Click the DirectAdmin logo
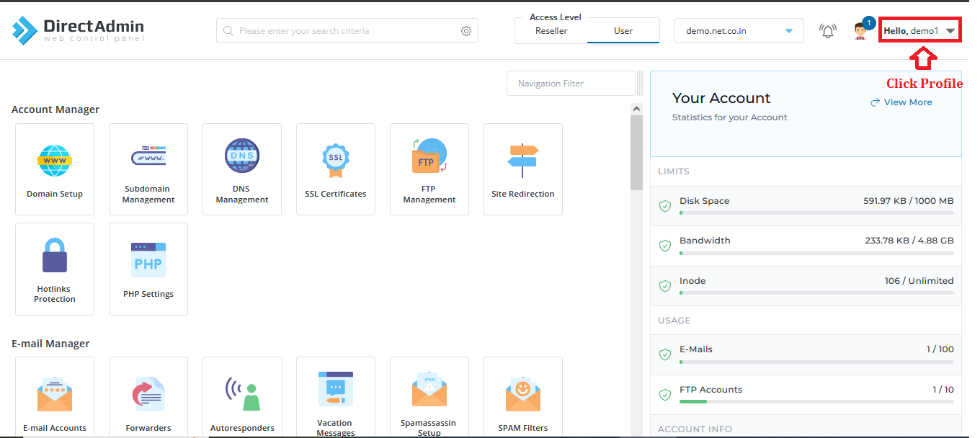Image resolution: width=980 pixels, height=438 pixels. point(78,30)
